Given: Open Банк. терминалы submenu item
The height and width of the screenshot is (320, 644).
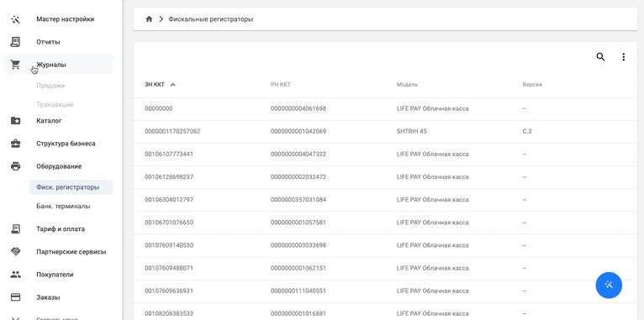Looking at the screenshot, I should click(63, 206).
